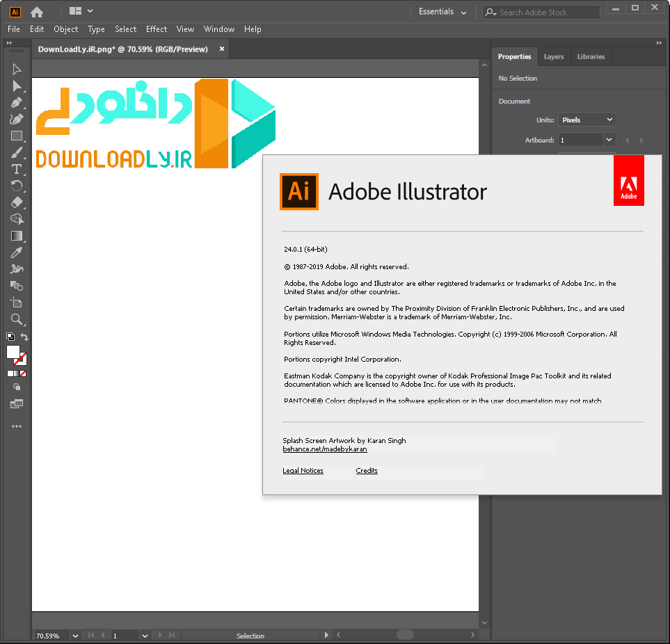Switch to the Layers tab
This screenshot has width=670, height=644.
554,56
